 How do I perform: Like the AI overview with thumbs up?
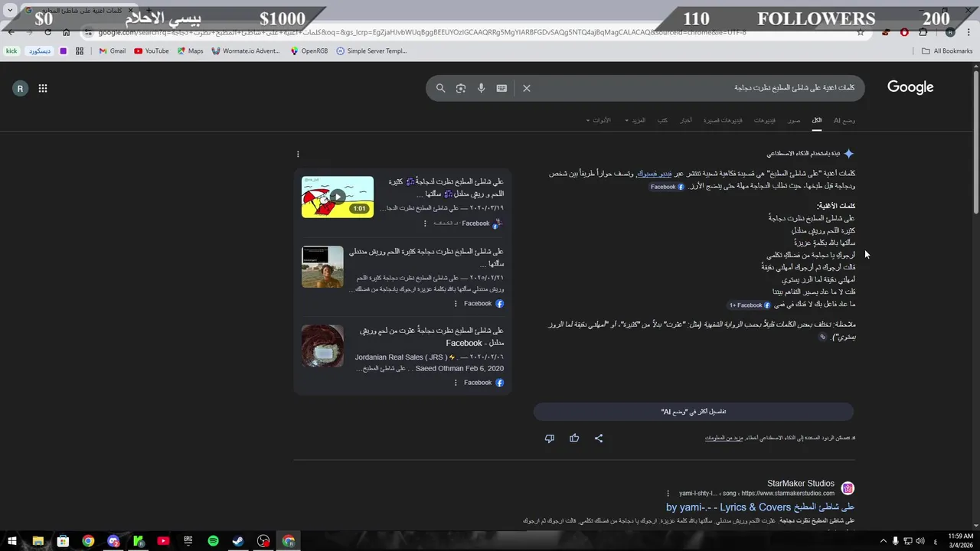[x=574, y=438]
